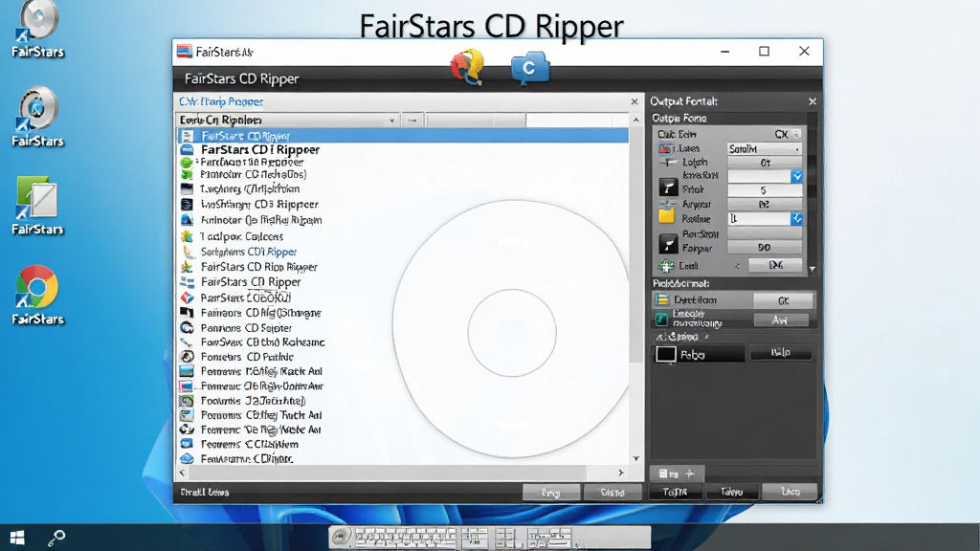Viewport: 980px width, 551px height.
Task: Click the field showing value 50
Action: [x=765, y=248]
